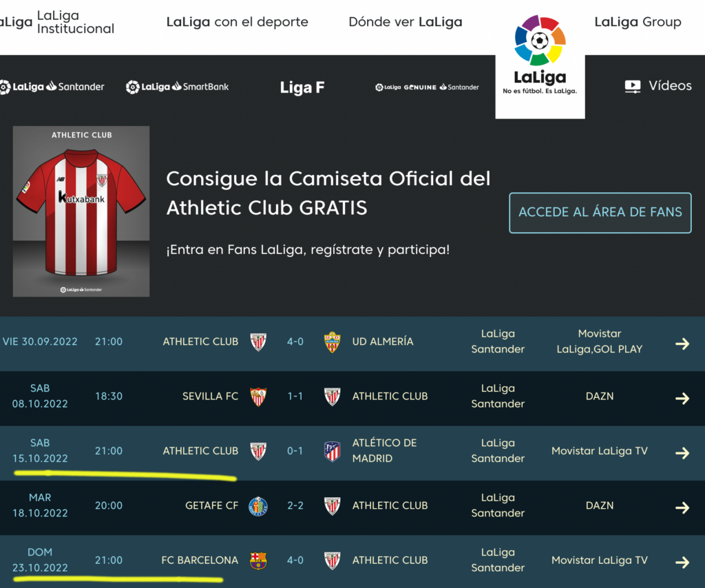Open match arrow for Sevilla FC row
The image size is (705, 588).
click(x=682, y=398)
